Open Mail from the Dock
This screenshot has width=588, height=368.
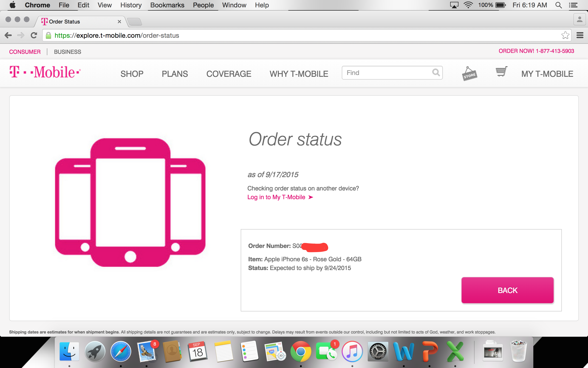[147, 351]
